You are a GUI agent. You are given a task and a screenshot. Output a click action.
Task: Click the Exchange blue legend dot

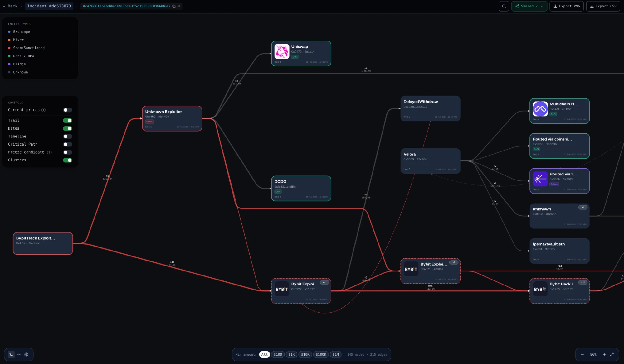pyautogui.click(x=9, y=32)
